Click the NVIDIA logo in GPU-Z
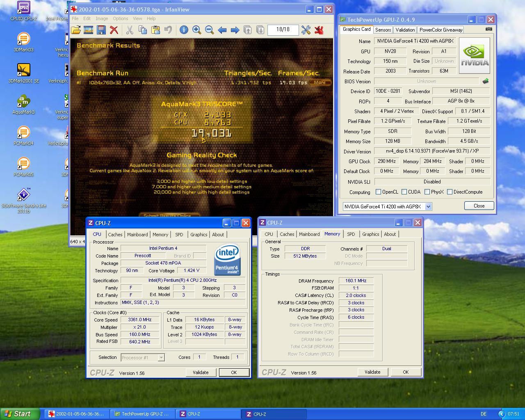The image size is (525, 420). (475, 55)
